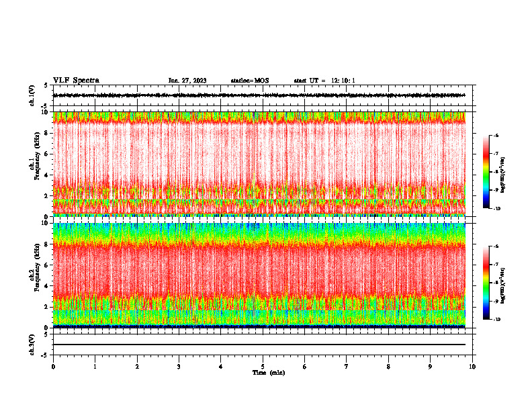The image size is (532, 411).
Task: Click inside the ch.2 spectrogram panel
Action: 259,275
